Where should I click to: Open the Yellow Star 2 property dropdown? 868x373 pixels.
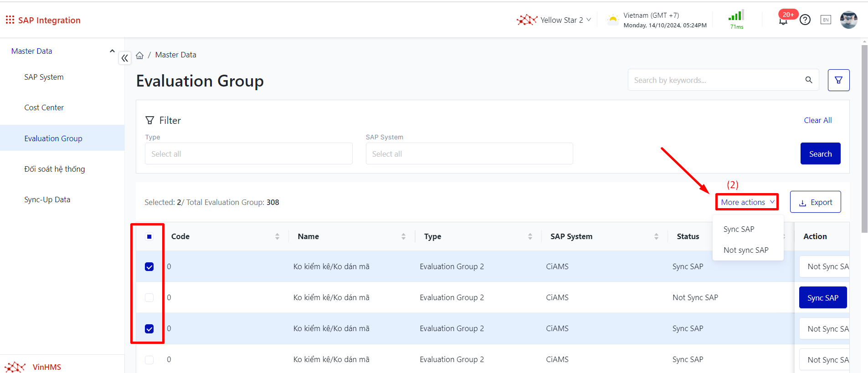click(x=554, y=20)
